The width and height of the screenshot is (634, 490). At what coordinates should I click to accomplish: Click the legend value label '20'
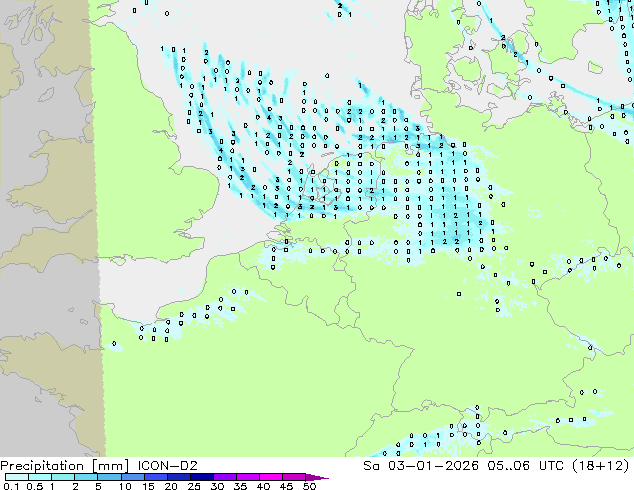pos(171,486)
